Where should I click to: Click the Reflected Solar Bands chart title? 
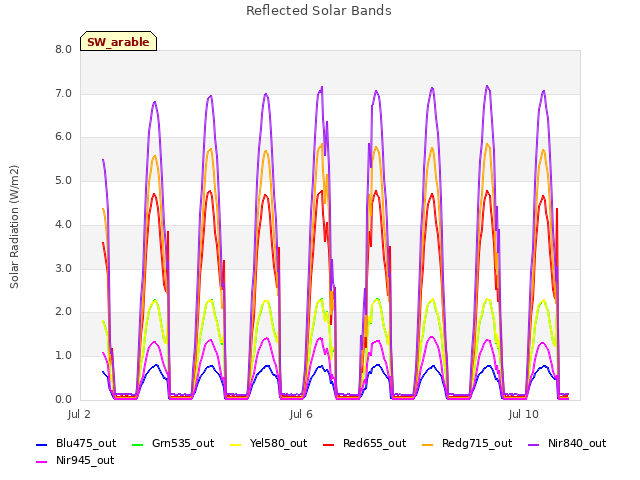(x=319, y=11)
